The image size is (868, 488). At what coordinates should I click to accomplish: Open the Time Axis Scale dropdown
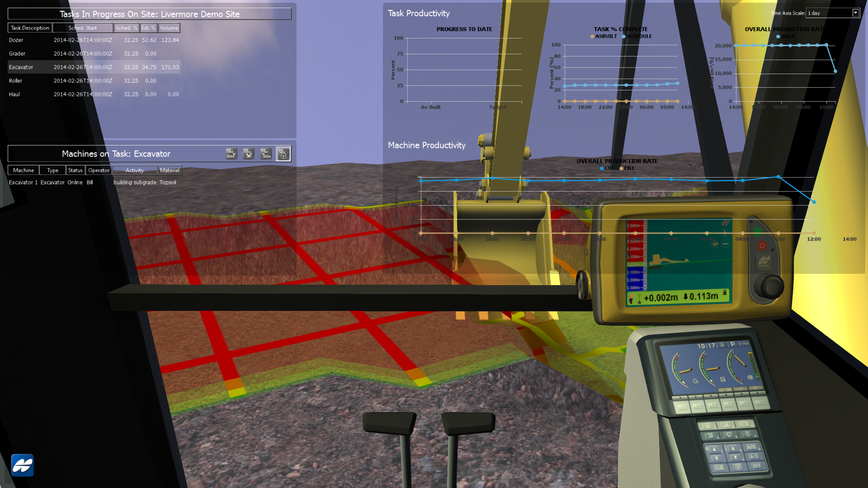tap(833, 13)
